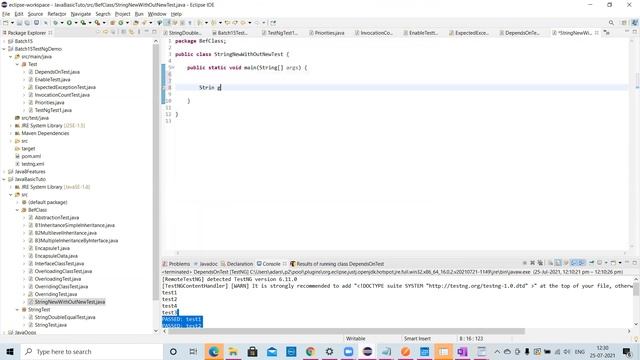
Task: Switch to the Javadoc tab
Action: click(x=206, y=264)
